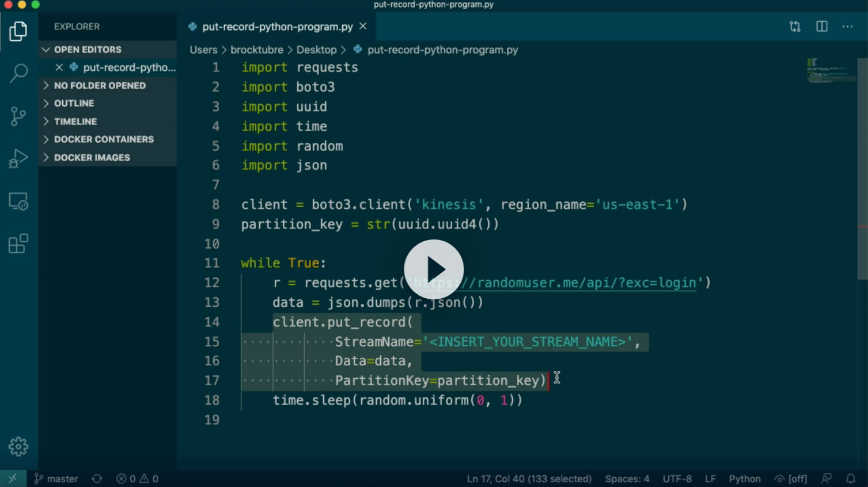Click 'import boto3' on line 2

[288, 87]
